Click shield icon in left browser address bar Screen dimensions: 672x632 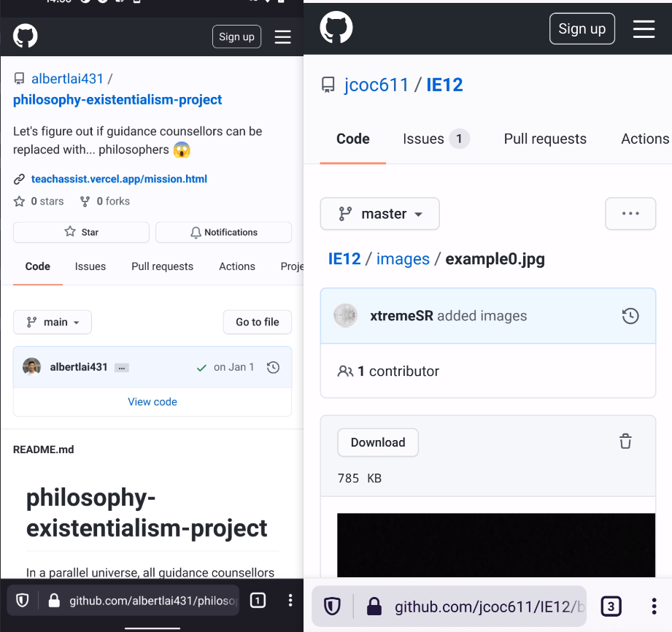click(x=23, y=601)
